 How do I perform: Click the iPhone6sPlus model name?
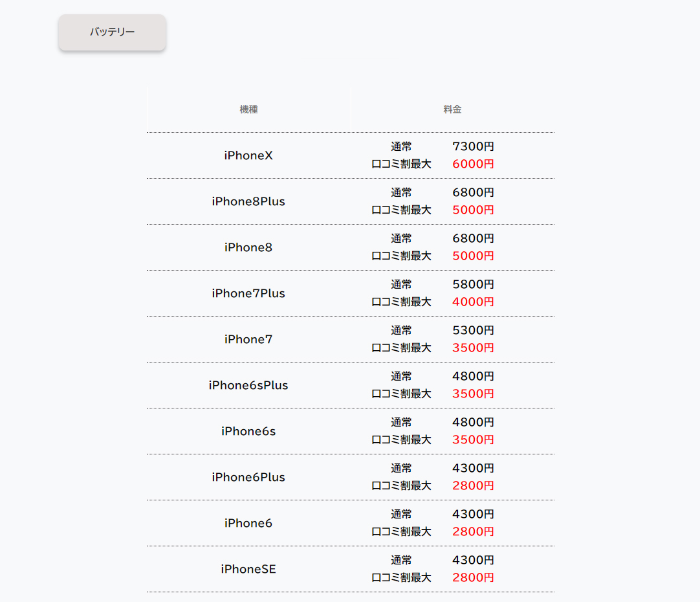pos(248,385)
